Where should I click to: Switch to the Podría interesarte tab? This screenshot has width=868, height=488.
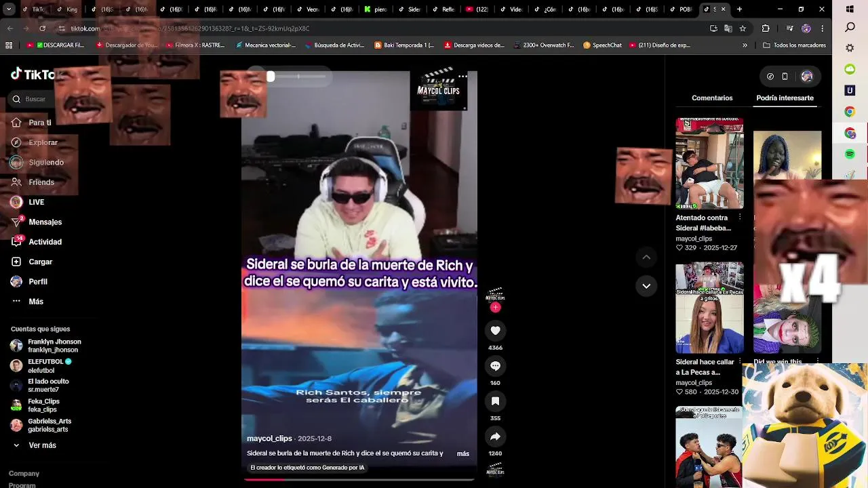point(785,98)
